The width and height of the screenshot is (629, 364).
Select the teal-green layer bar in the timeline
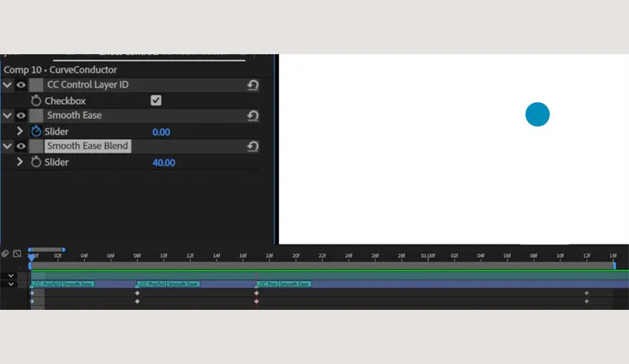[329, 275]
